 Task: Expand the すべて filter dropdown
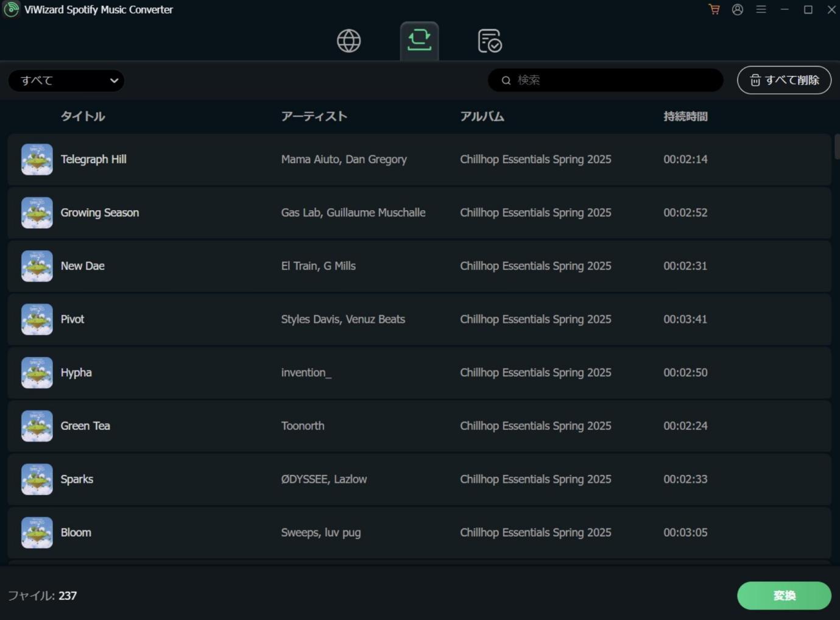pos(66,80)
